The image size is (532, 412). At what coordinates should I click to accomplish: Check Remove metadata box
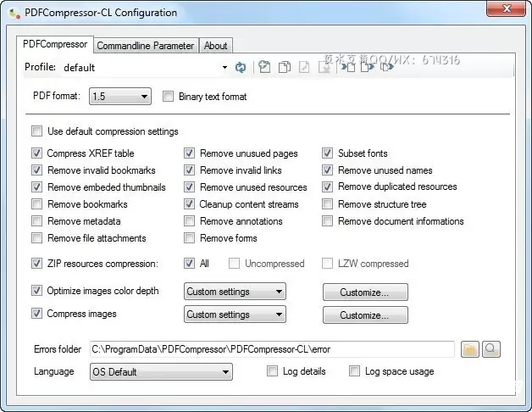(x=36, y=221)
